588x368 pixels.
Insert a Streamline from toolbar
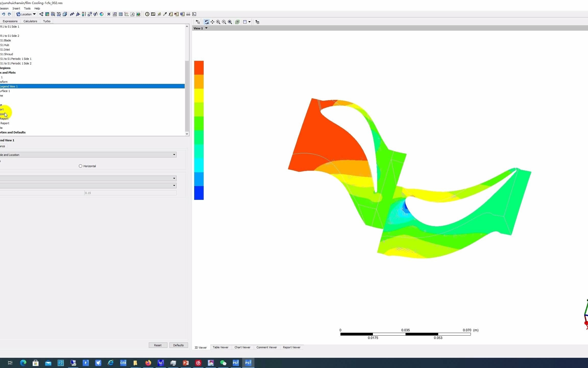[53, 14]
